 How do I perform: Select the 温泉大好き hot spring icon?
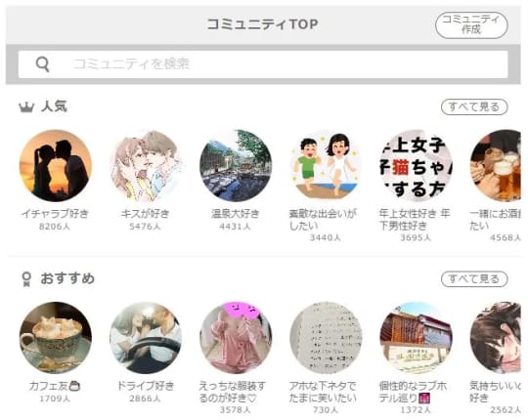[236, 165]
